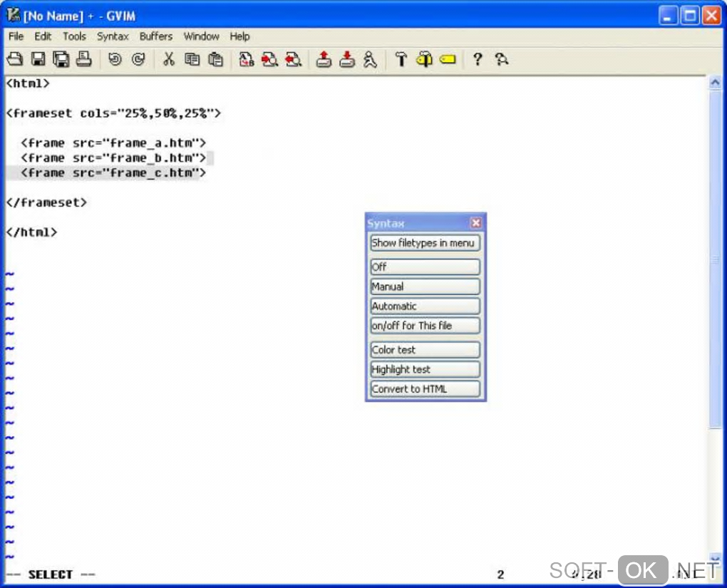Click Show filetypes in menu button

coord(425,243)
